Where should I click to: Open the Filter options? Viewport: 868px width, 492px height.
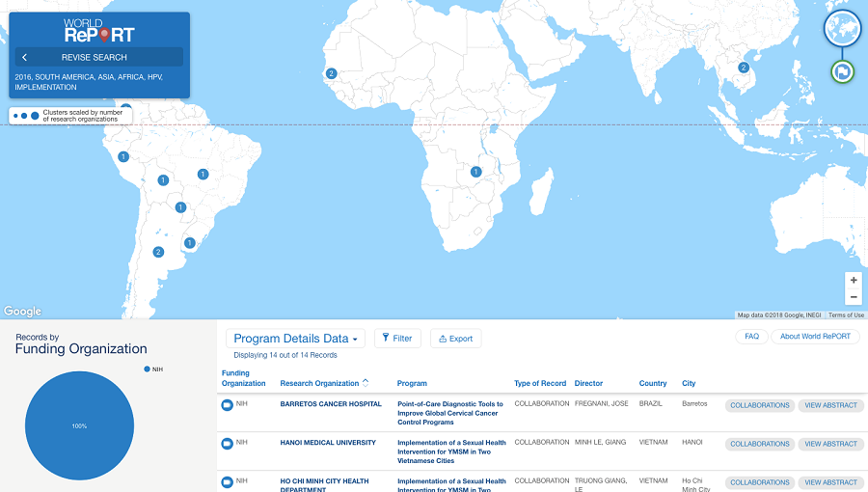(x=397, y=339)
